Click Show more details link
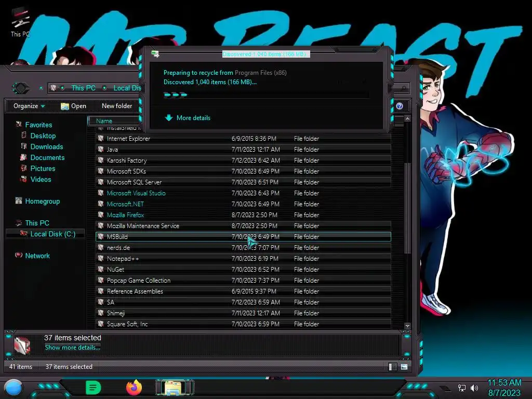The width and height of the screenshot is (532, 399). (x=73, y=348)
